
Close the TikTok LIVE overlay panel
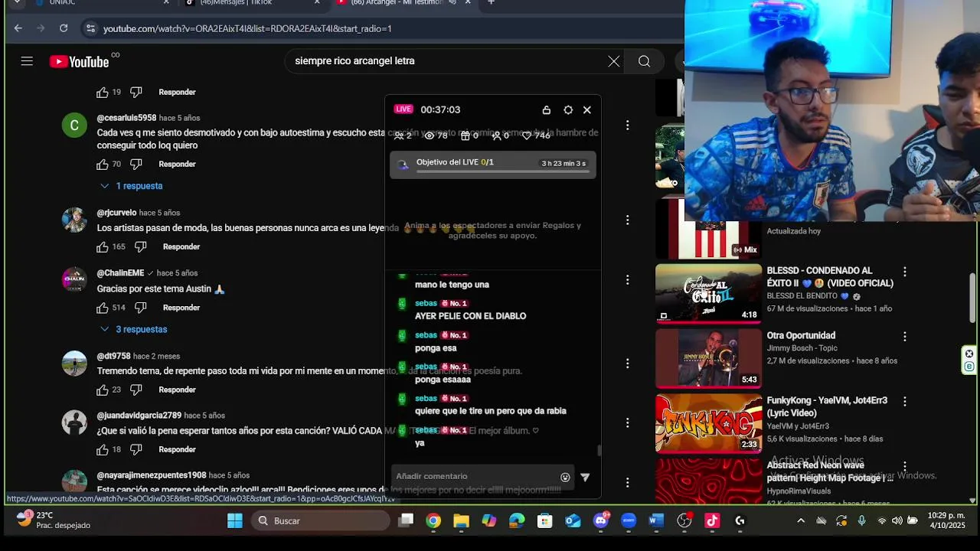click(587, 110)
